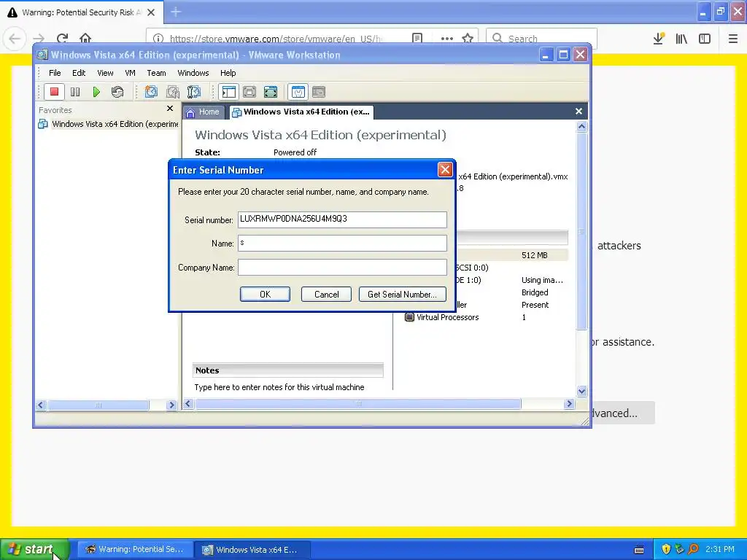Click the Windows Vista x64 taskbar button

point(252,549)
